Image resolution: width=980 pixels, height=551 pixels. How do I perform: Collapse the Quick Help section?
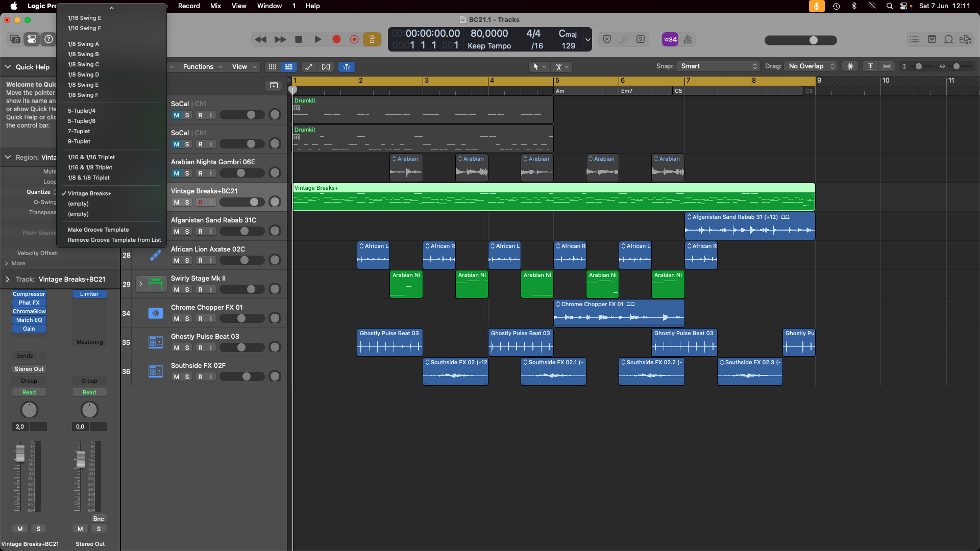(8, 67)
